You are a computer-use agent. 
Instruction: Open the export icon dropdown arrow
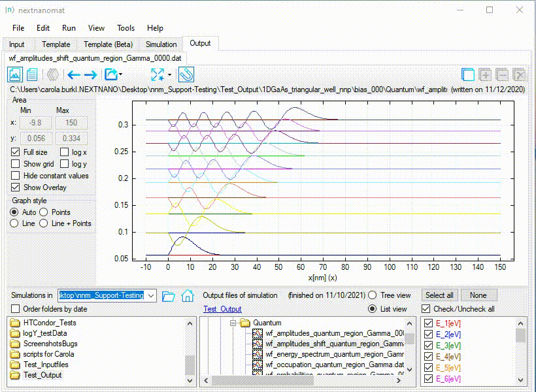121,75
